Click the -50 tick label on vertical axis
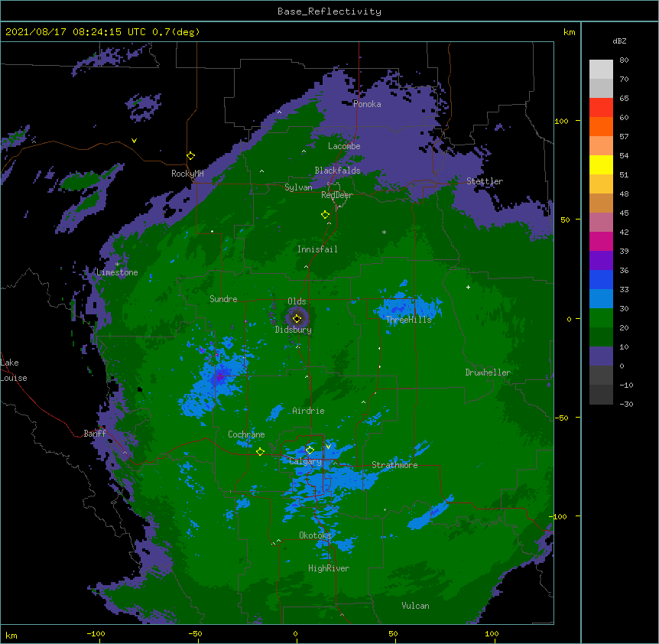The width and height of the screenshot is (659, 644). pos(561,418)
